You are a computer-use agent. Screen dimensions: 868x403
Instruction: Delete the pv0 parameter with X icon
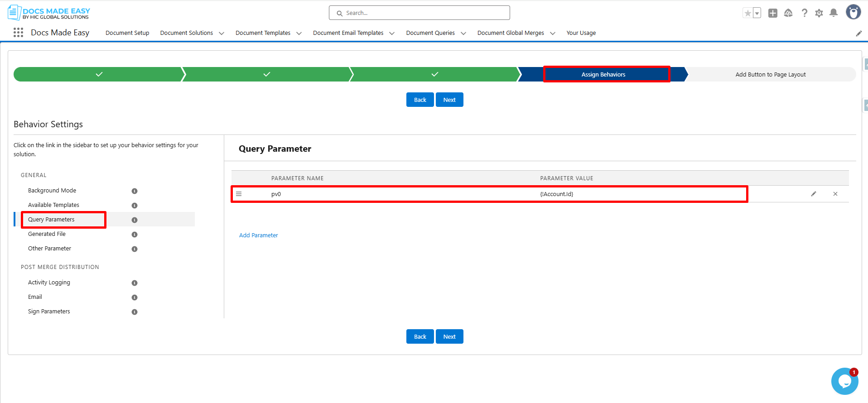pyautogui.click(x=835, y=194)
